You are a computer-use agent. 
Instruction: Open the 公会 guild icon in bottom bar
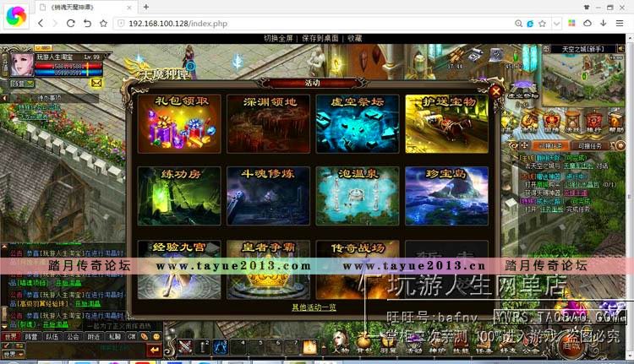tap(530, 345)
